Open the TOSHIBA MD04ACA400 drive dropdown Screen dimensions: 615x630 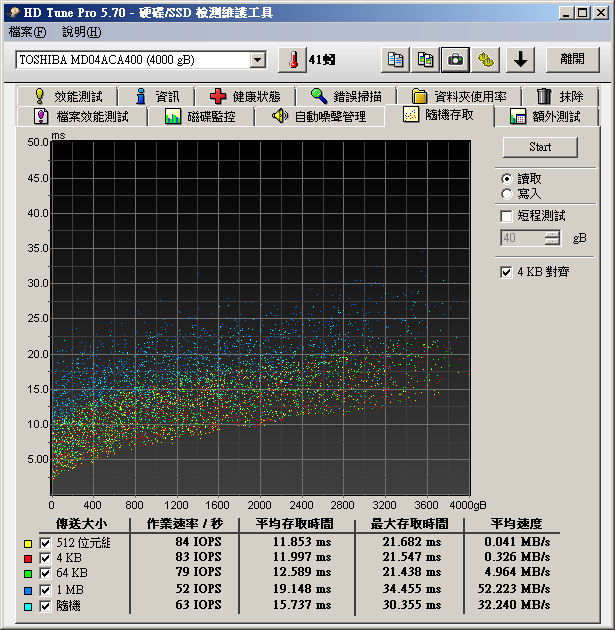click(257, 60)
